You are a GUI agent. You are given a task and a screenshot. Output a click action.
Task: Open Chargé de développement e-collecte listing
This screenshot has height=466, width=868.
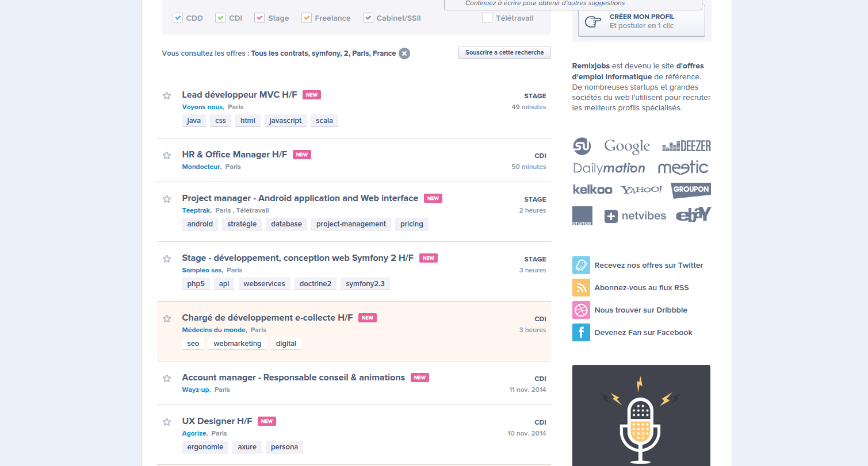coord(267,318)
